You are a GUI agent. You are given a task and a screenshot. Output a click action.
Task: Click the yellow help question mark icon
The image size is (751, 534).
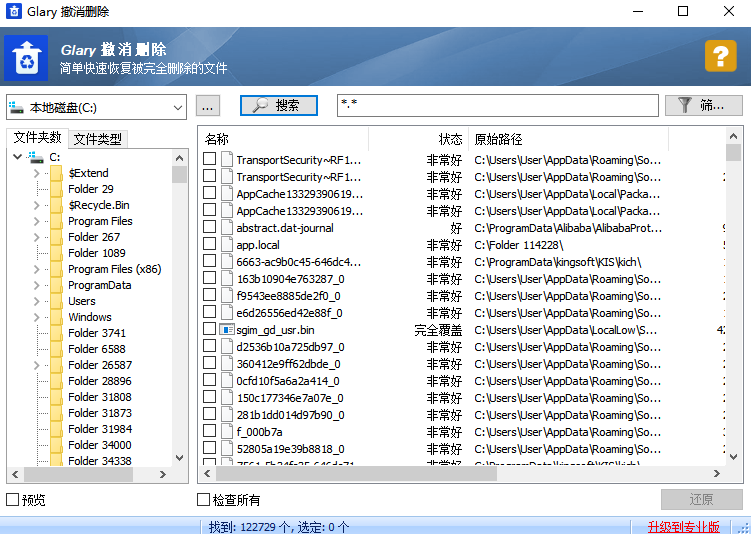720,57
